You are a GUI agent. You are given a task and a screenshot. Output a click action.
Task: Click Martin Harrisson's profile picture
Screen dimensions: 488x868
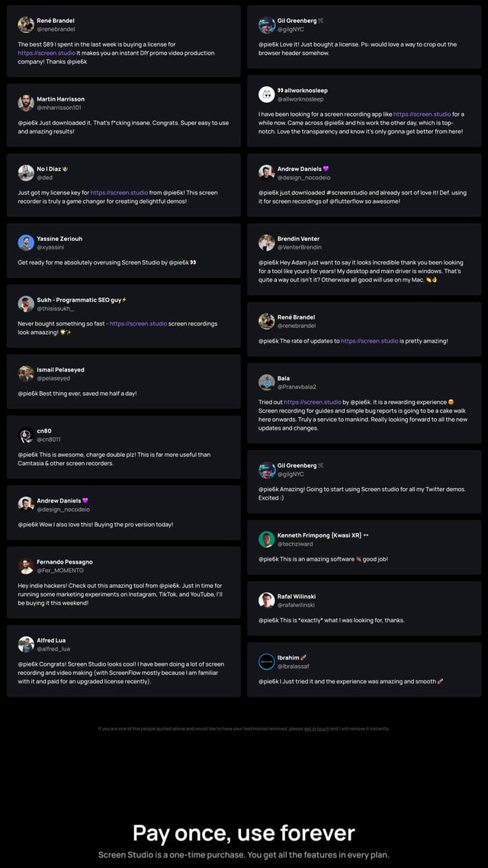[25, 104]
